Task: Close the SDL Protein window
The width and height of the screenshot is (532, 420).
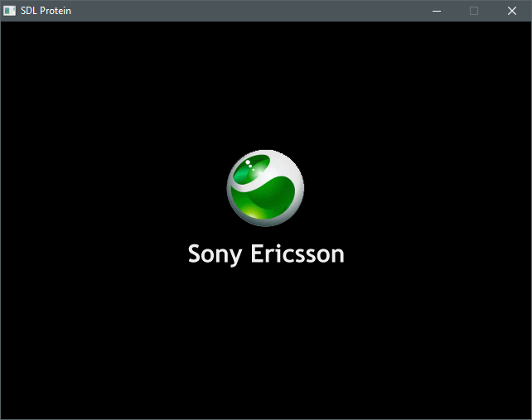Action: [x=512, y=11]
